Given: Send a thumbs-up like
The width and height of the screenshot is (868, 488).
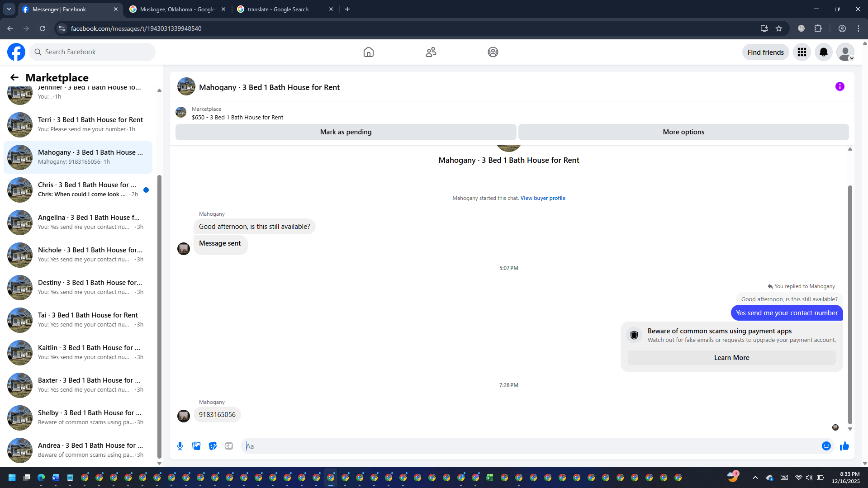Looking at the screenshot, I should pyautogui.click(x=844, y=446).
